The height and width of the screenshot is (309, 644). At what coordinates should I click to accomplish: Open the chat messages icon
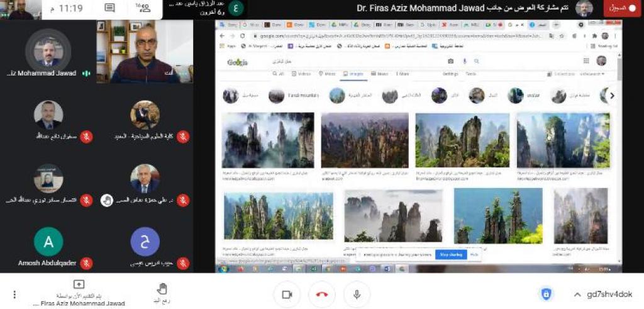click(109, 8)
